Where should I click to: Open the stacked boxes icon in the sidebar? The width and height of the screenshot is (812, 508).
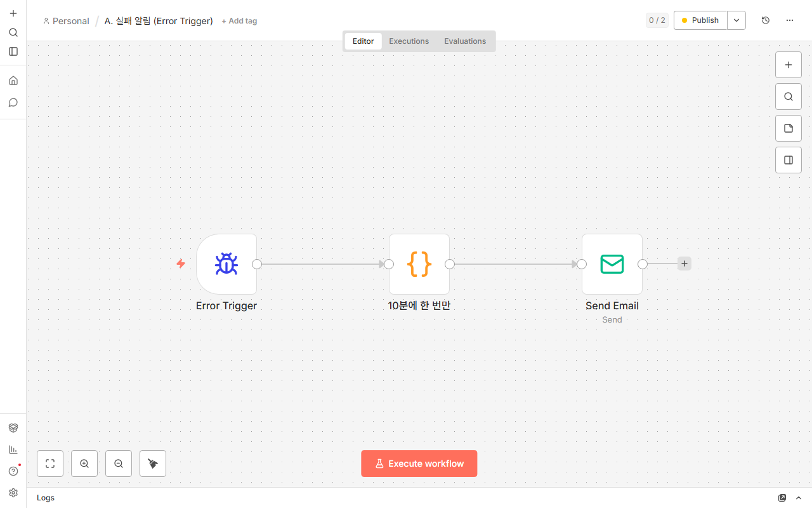[x=13, y=428]
